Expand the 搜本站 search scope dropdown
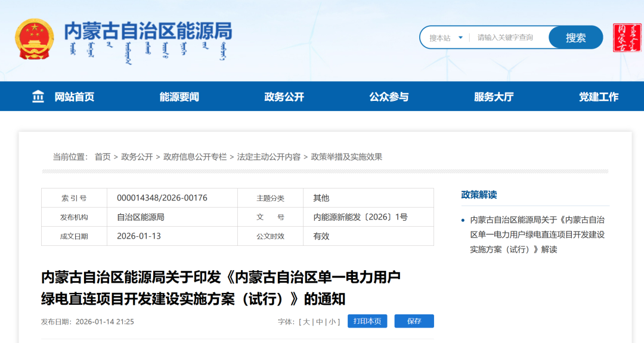The height and width of the screenshot is (343, 644). 446,38
